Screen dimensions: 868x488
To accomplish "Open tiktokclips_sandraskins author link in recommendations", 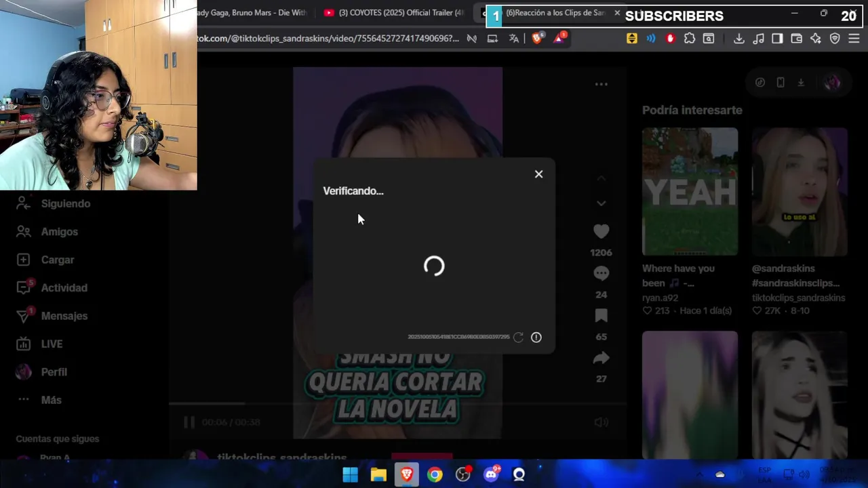I will click(798, 298).
